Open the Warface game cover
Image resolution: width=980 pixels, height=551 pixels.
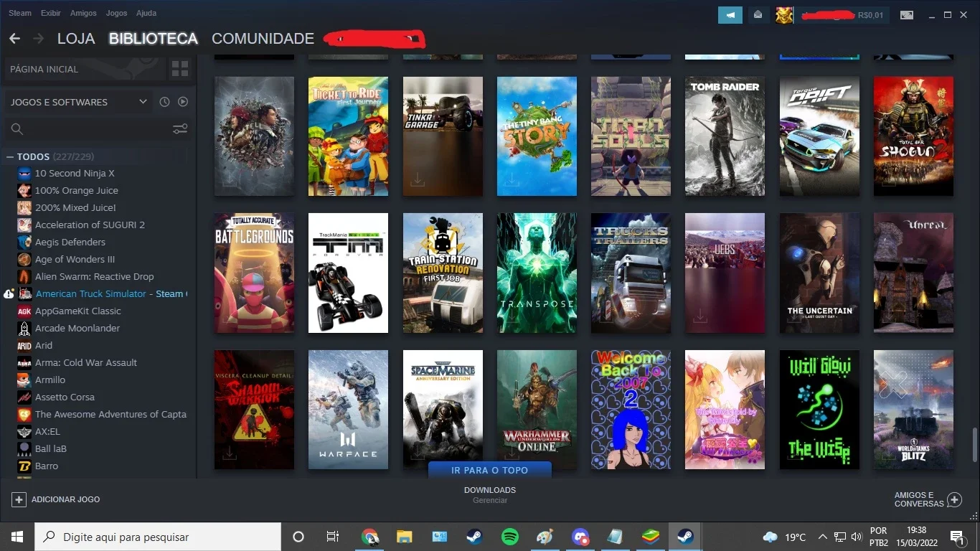pos(348,410)
